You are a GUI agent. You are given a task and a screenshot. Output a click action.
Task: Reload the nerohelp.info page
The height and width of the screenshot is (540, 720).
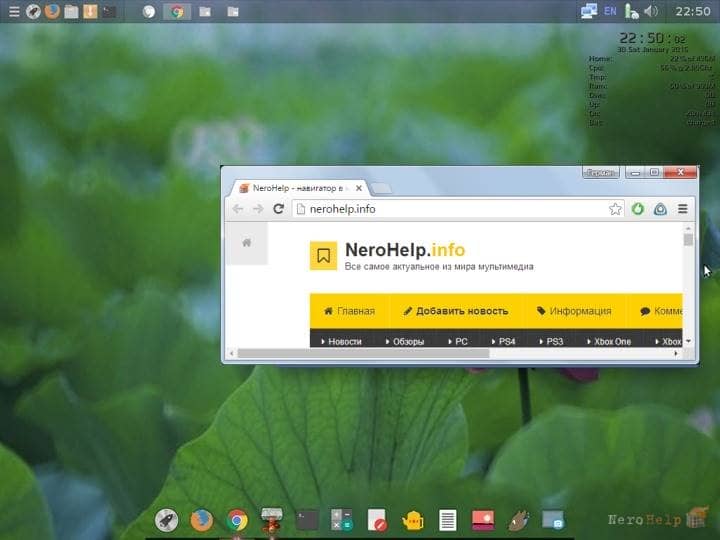click(278, 209)
